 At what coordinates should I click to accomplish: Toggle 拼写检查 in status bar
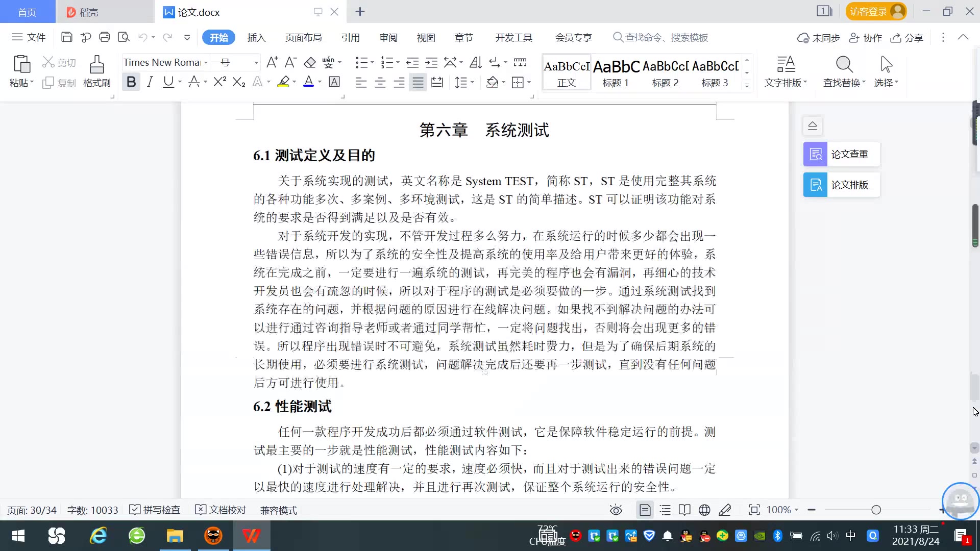click(155, 510)
